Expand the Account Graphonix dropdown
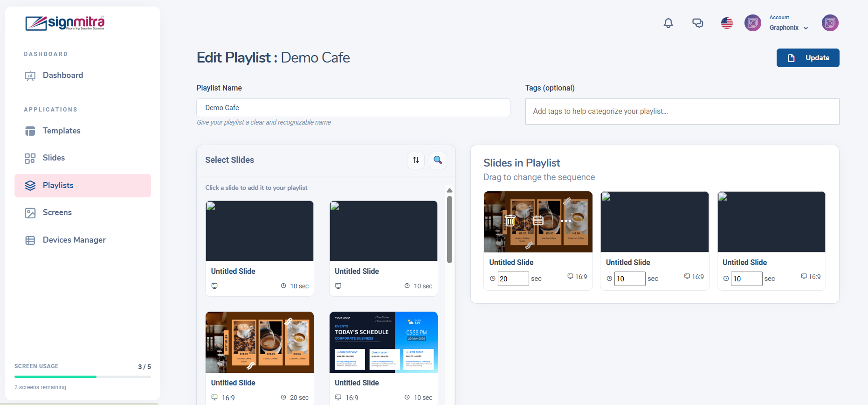The image size is (868, 405). point(789,23)
